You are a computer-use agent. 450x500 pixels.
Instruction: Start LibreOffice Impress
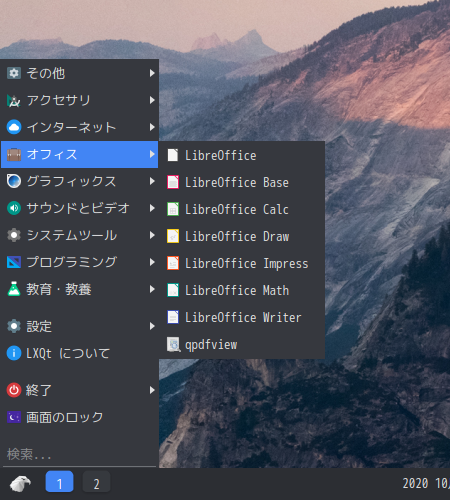242,263
